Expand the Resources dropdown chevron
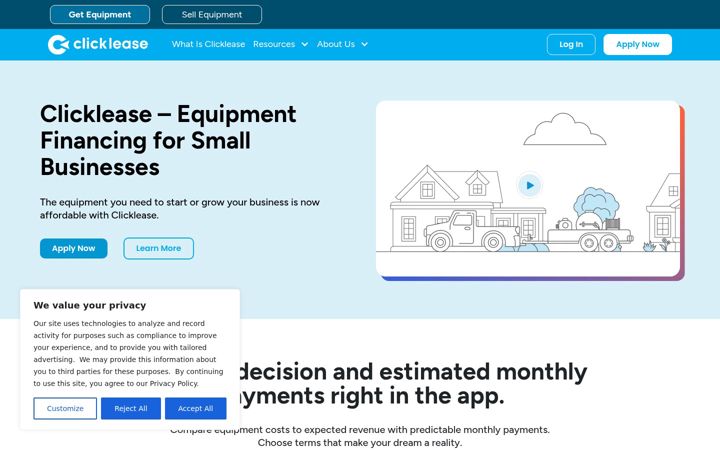This screenshot has width=720, height=450. (x=304, y=45)
